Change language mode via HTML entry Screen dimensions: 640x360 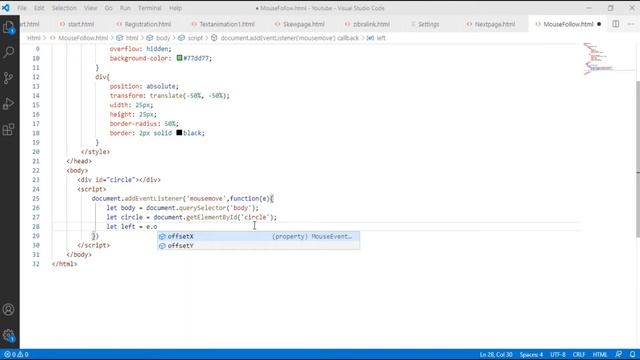pyautogui.click(x=600, y=354)
